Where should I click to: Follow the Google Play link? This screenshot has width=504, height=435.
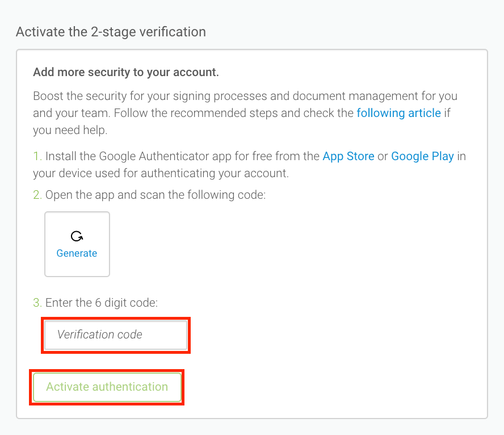pyautogui.click(x=422, y=156)
